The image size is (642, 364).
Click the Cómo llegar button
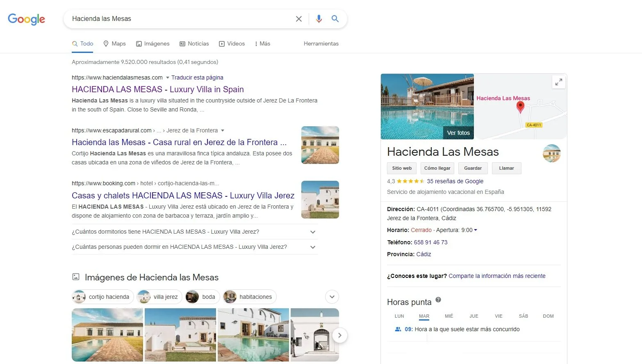click(437, 168)
